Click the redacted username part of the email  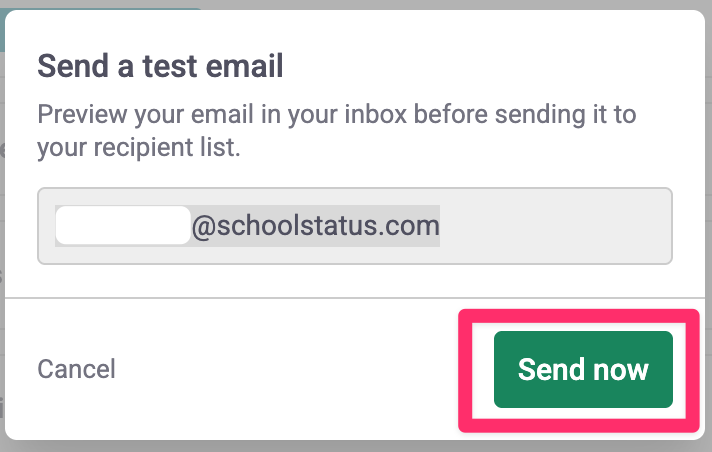coord(122,226)
